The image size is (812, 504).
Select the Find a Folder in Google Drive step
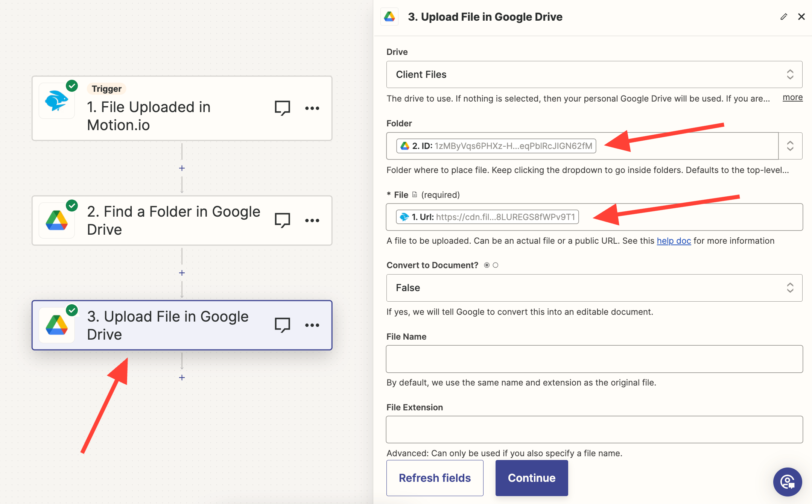pyautogui.click(x=173, y=220)
